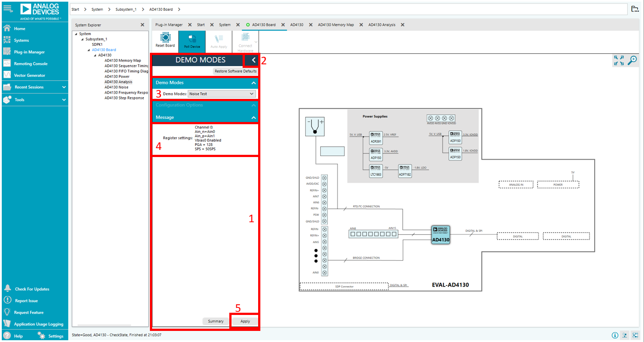Switch to the AD4130 Analysis tab
644x342 pixels.
[382, 25]
